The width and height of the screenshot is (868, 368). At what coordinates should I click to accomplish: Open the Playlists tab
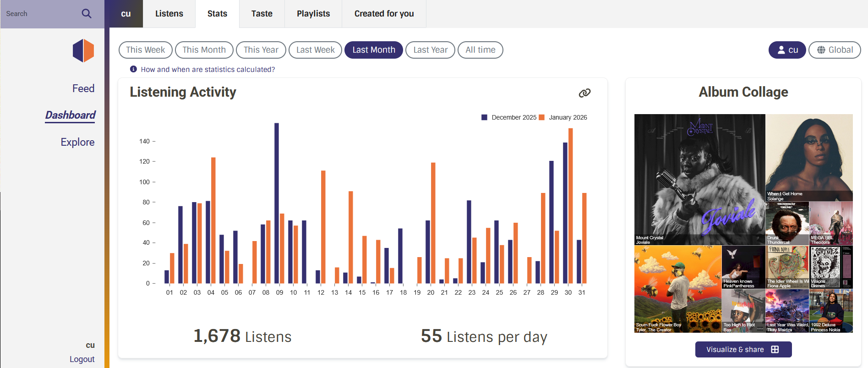(x=313, y=14)
